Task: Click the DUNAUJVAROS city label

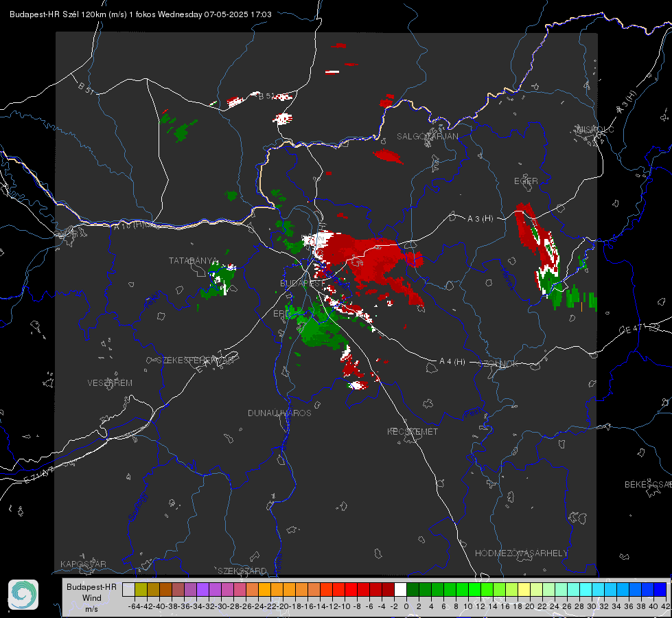Action: tap(279, 413)
